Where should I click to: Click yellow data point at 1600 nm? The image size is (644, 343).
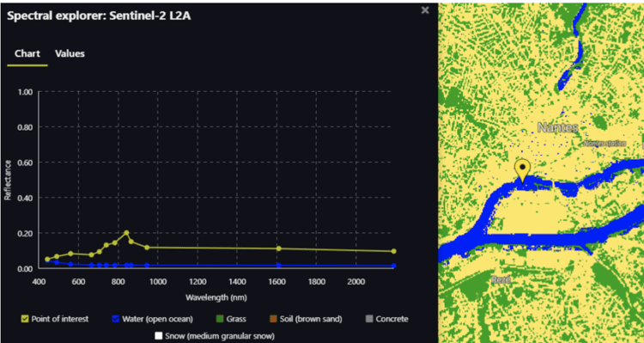pyautogui.click(x=279, y=248)
